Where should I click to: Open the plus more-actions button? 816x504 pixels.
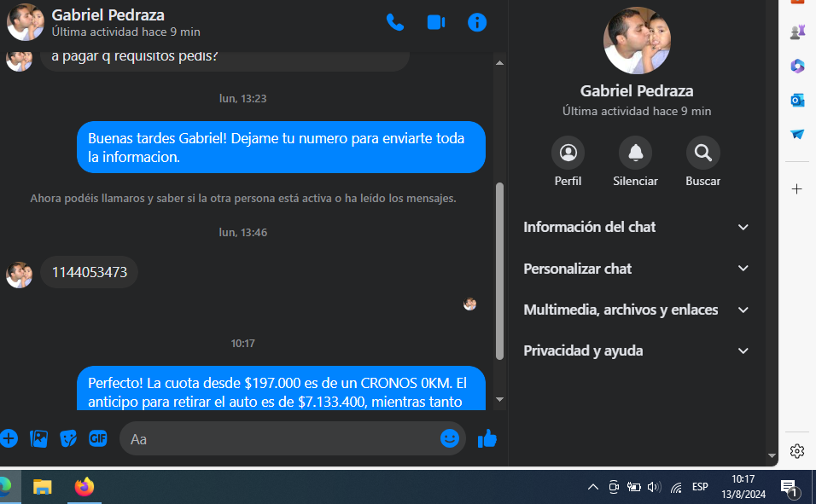pos(9,438)
